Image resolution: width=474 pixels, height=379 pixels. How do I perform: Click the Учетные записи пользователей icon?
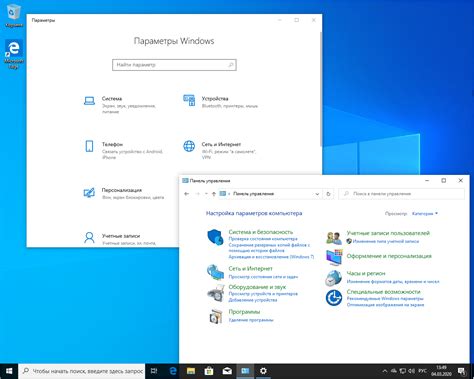coord(334,238)
